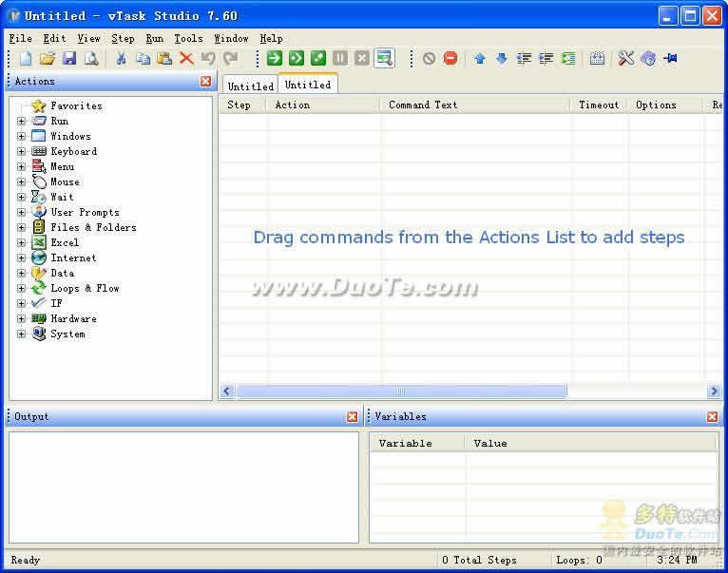Screen dimensions: 728x573
Task: Open the Step menu
Action: pos(123,39)
